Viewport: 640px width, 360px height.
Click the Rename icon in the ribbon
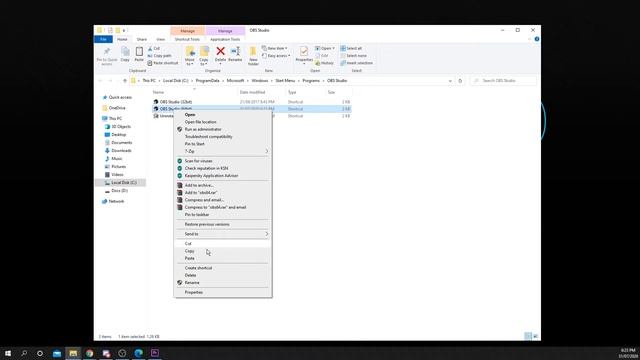[x=235, y=51]
